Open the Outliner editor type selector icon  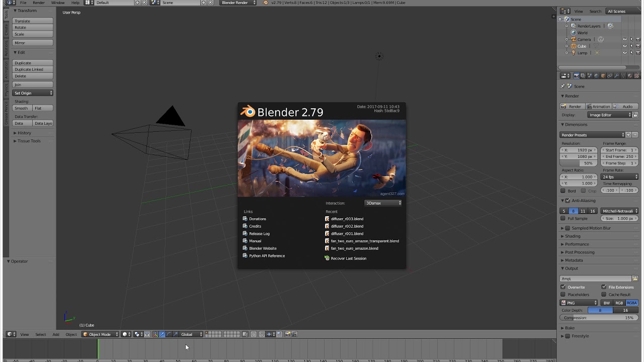tap(566, 11)
